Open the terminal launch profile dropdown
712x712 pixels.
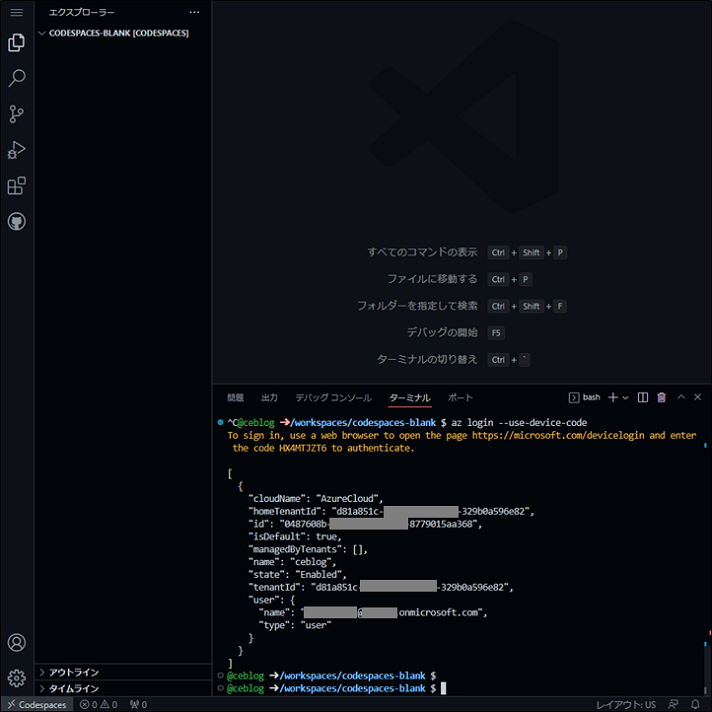[x=626, y=398]
